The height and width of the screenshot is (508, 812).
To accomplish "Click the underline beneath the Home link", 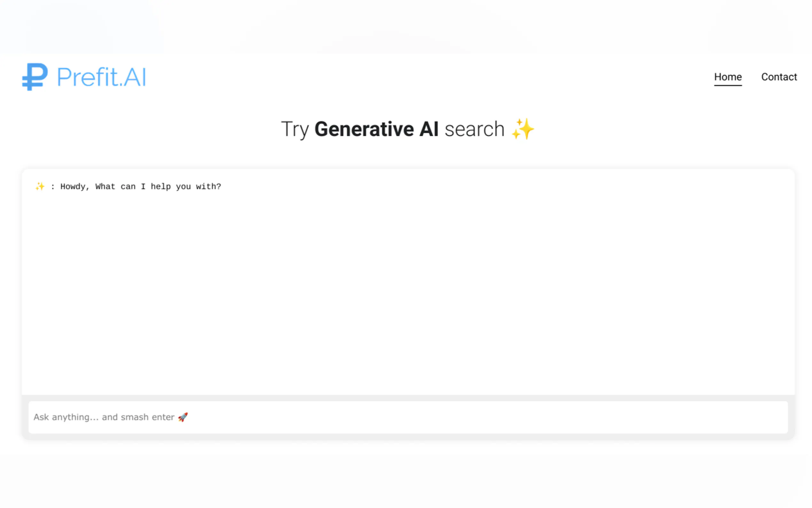I will click(x=727, y=85).
